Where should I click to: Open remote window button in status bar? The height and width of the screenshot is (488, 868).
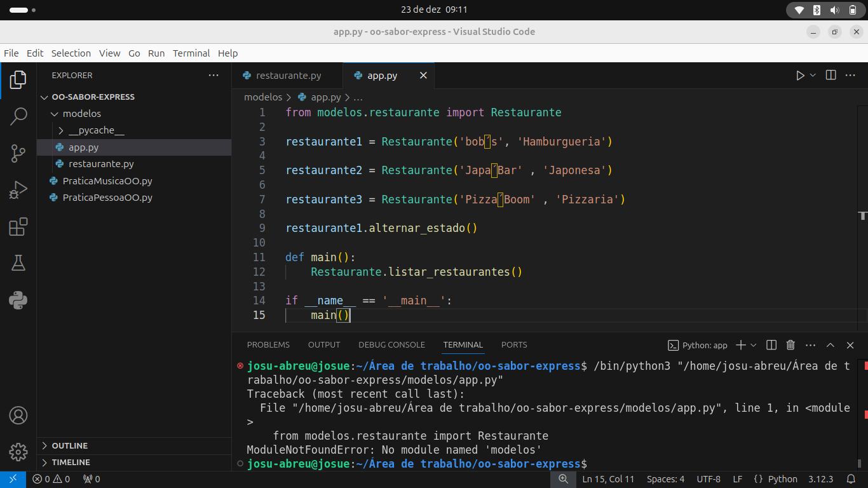(x=13, y=479)
